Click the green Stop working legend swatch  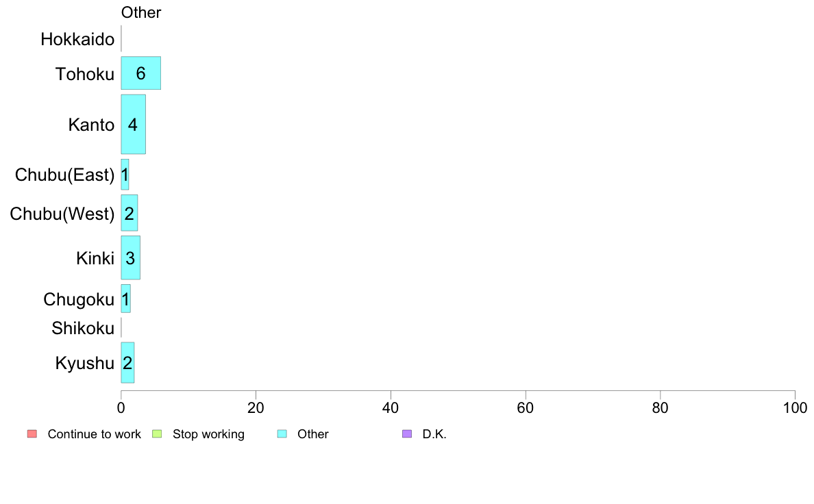coord(158,434)
